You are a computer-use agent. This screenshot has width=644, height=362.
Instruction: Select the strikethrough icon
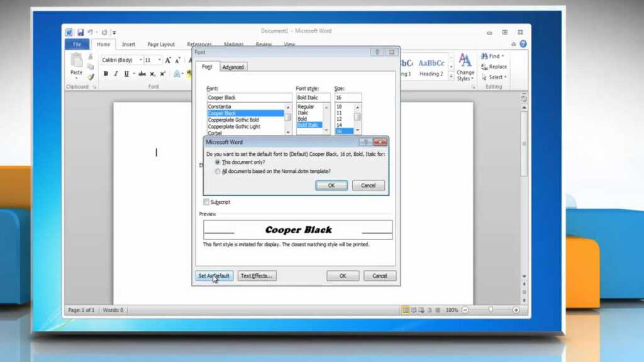coord(142,74)
